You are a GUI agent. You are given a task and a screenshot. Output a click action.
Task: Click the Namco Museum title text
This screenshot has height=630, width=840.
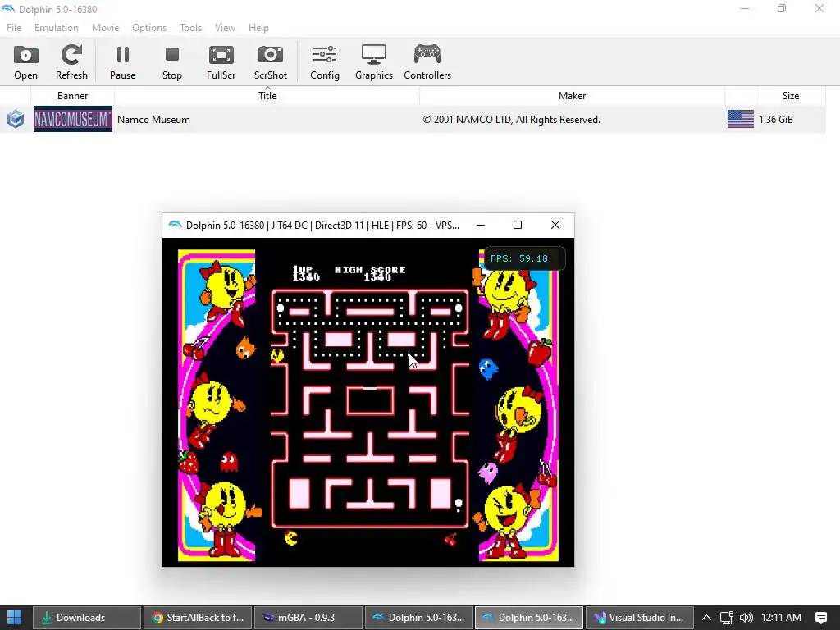click(x=153, y=120)
